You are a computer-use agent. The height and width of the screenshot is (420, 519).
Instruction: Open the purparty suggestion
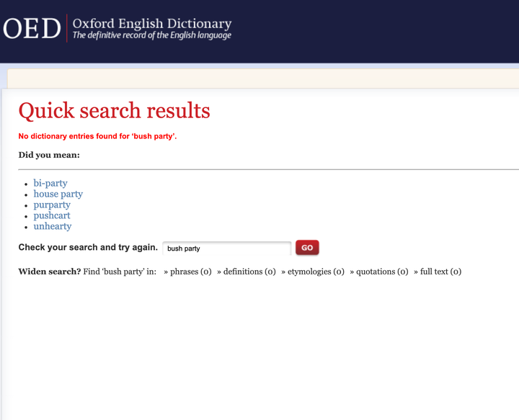52,205
